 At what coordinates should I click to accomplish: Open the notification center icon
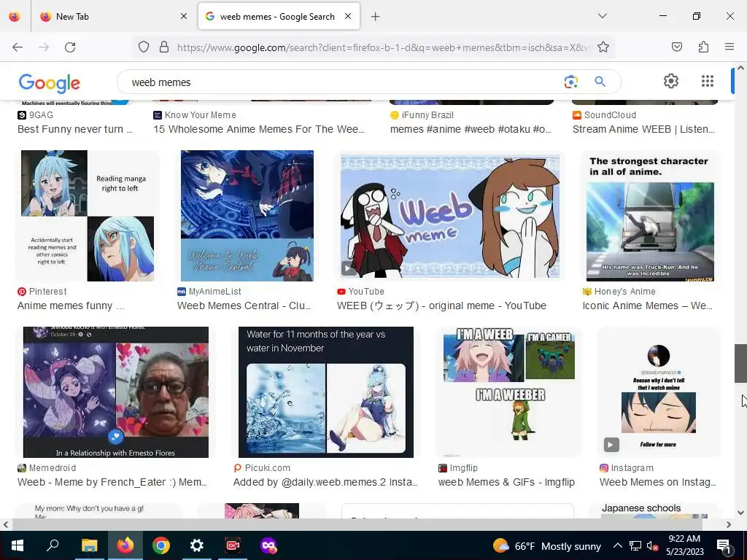[724, 545]
